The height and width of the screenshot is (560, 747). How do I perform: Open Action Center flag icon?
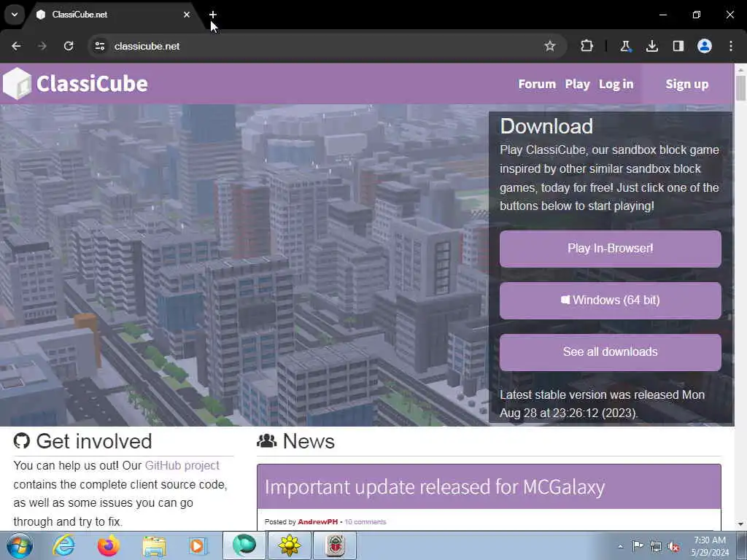point(638,545)
